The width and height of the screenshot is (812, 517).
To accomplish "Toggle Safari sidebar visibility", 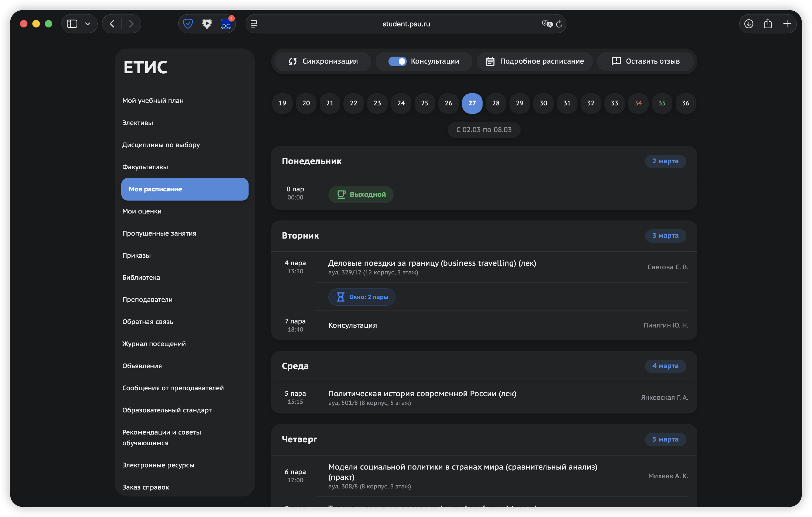I will pyautogui.click(x=72, y=24).
